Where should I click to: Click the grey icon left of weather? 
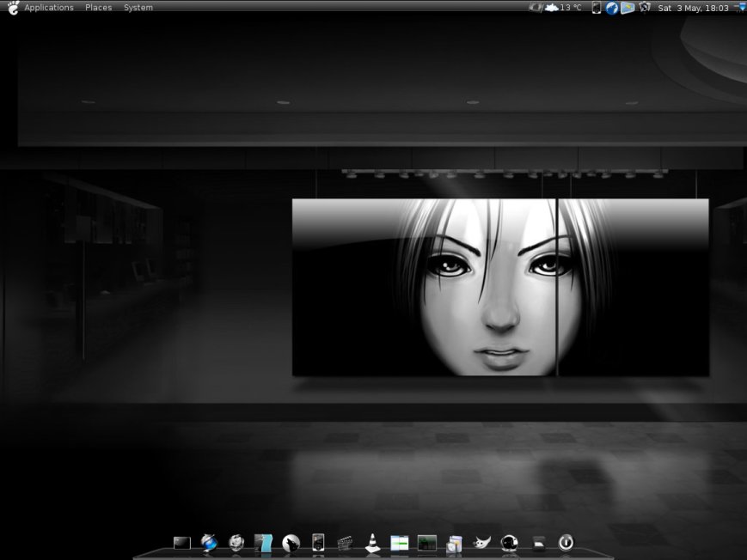[536, 8]
